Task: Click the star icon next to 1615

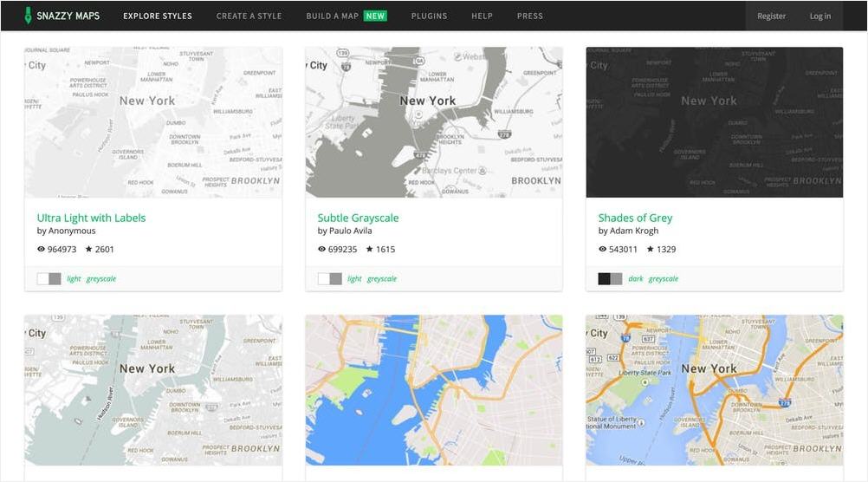Action: tap(370, 250)
